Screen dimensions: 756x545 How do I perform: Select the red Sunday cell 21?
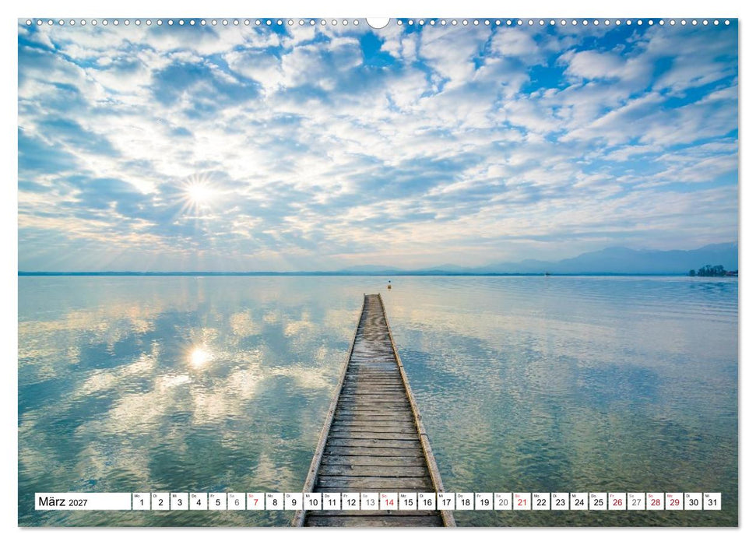522,501
